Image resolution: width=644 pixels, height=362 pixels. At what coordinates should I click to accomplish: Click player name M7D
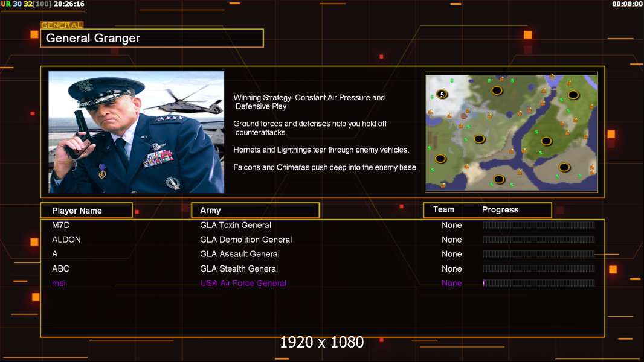tap(61, 225)
